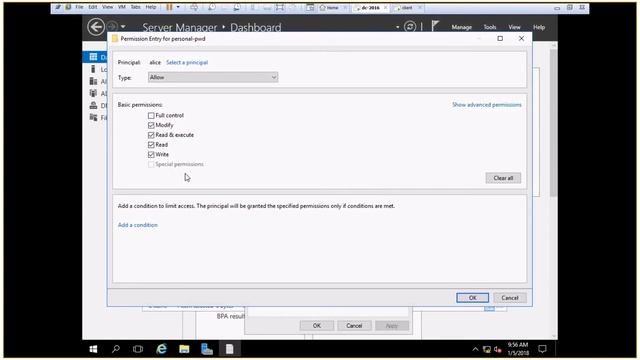Switch to the client VM tab
This screenshot has height=360, width=640.
pyautogui.click(x=407, y=8)
